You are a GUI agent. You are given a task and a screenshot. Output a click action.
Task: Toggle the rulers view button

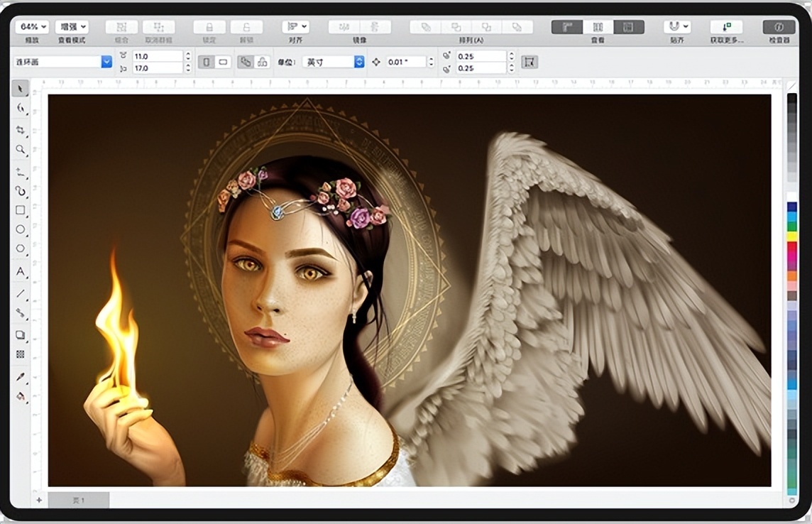coord(567,27)
